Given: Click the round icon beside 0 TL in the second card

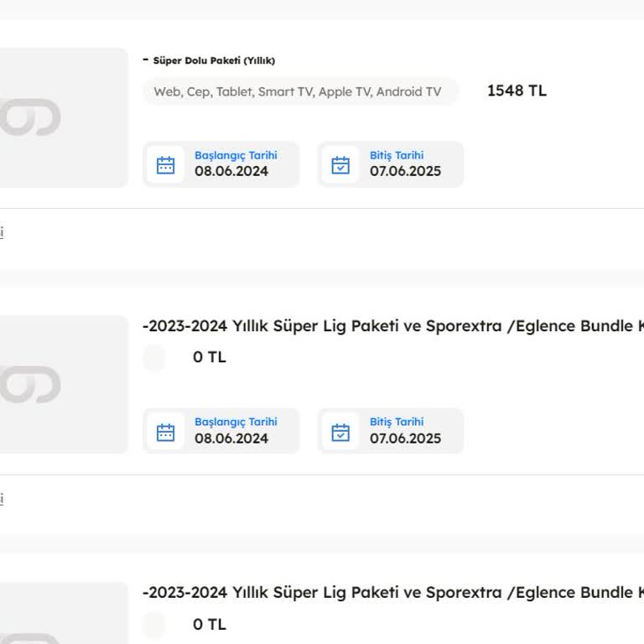Looking at the screenshot, I should tap(154, 357).
